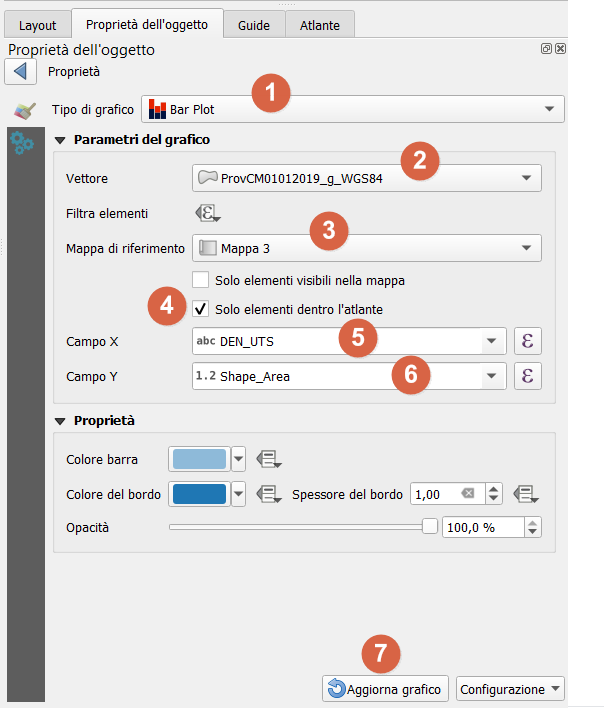The image size is (604, 708).
Task: Uncheck Solo elementi dentro l'atlante
Action: click(201, 309)
